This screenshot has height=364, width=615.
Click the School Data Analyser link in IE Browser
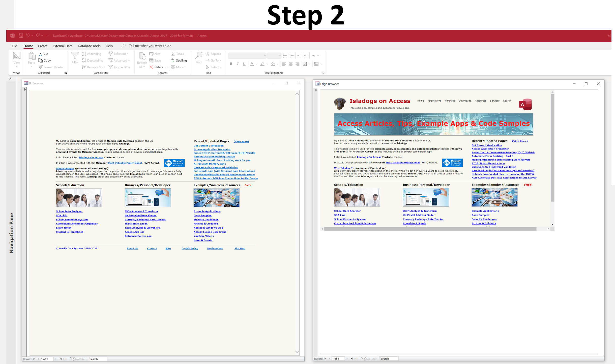point(69,211)
